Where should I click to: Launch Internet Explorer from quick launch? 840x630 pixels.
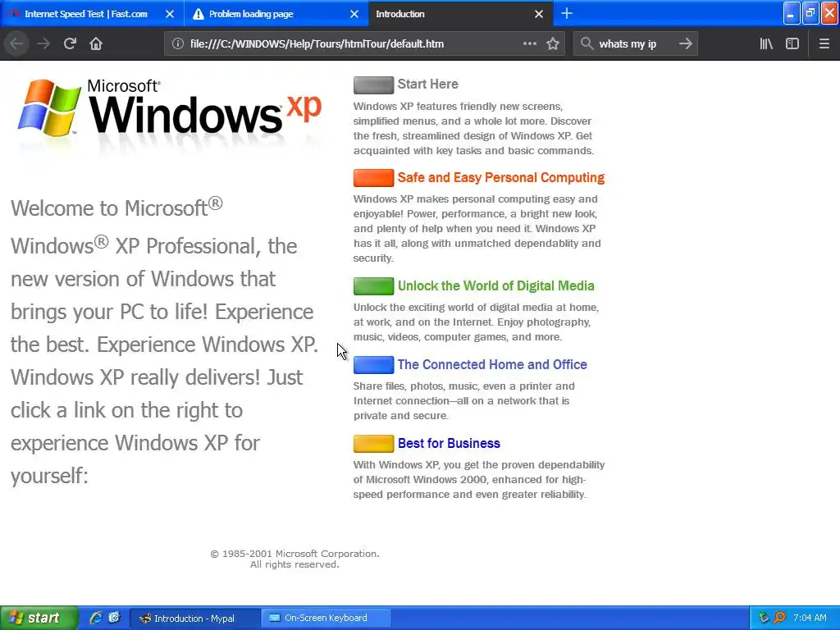(x=96, y=618)
